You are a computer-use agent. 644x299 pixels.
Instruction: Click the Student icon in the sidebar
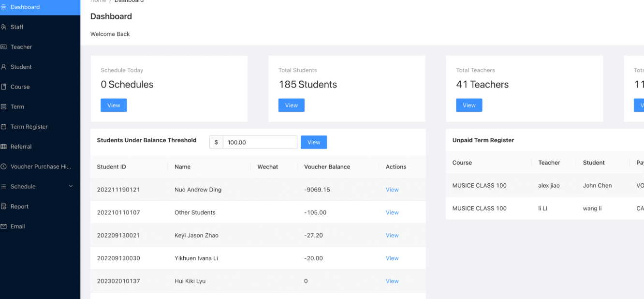click(4, 66)
